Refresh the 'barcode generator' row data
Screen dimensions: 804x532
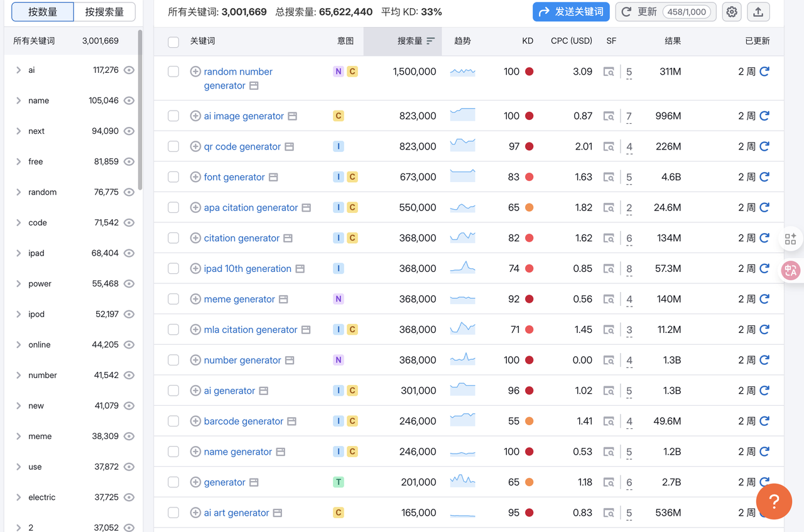[764, 421]
